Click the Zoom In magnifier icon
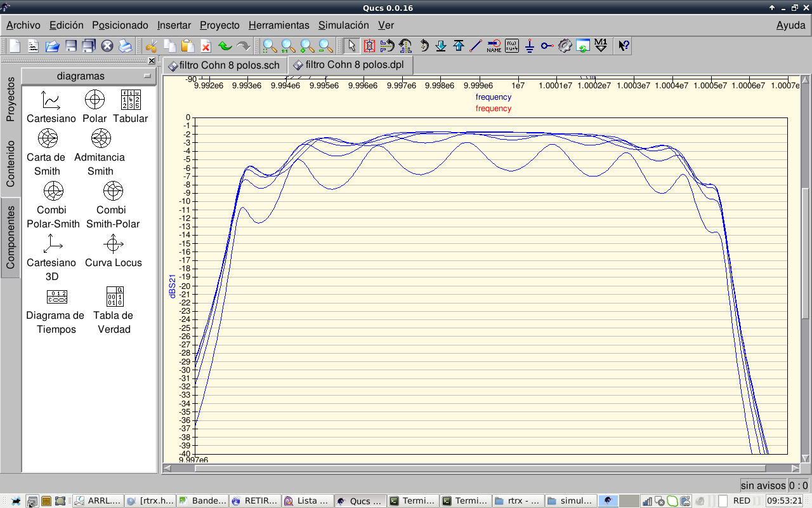Screen dimensions: 812x508 coord(306,46)
